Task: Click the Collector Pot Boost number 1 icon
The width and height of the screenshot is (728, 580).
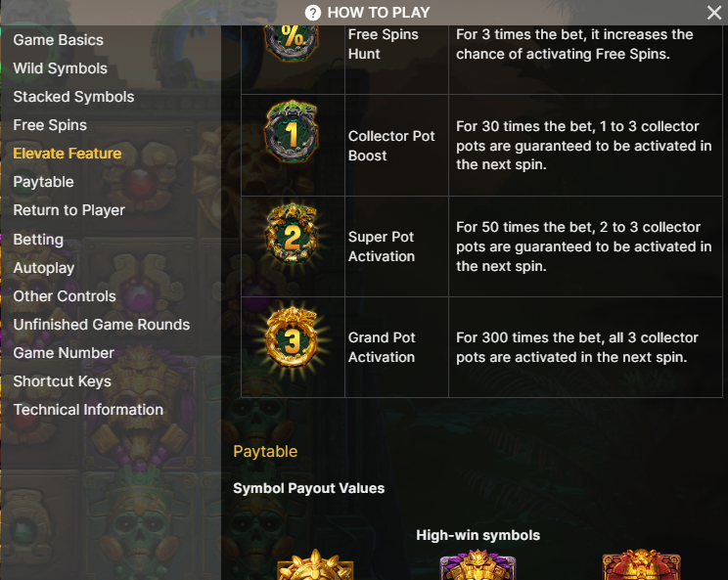Action: click(292, 133)
